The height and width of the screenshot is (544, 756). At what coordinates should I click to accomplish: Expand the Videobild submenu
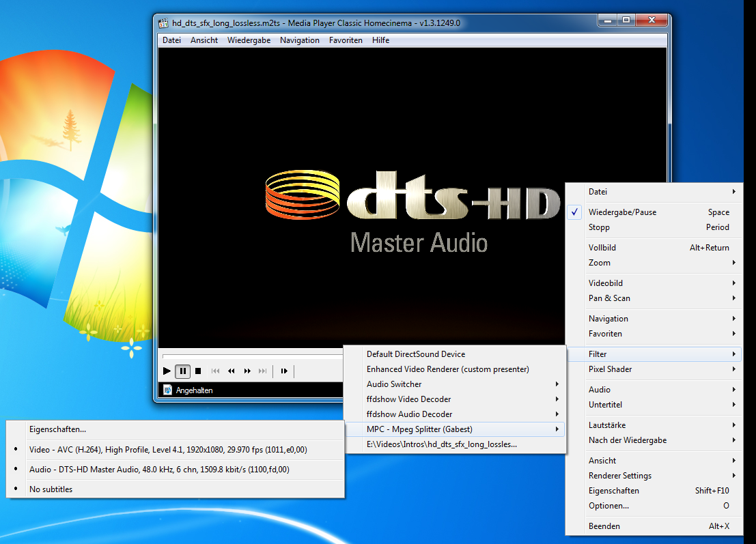point(654,283)
